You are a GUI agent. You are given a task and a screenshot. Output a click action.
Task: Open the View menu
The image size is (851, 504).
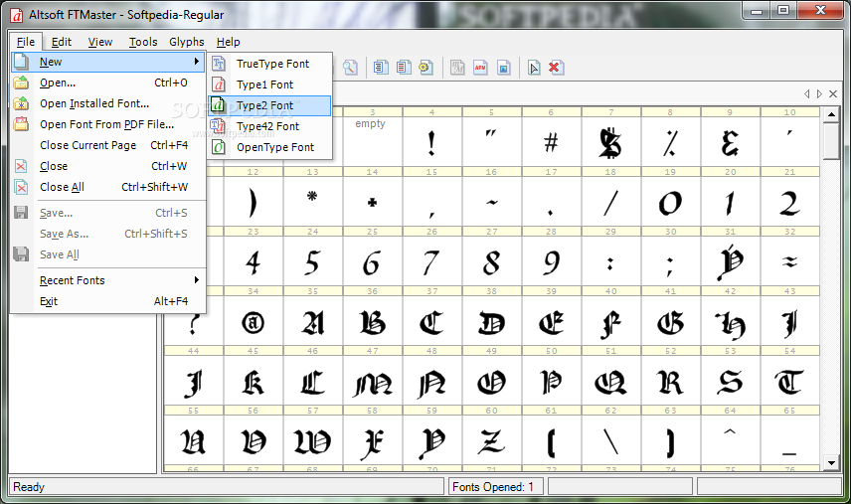point(100,42)
